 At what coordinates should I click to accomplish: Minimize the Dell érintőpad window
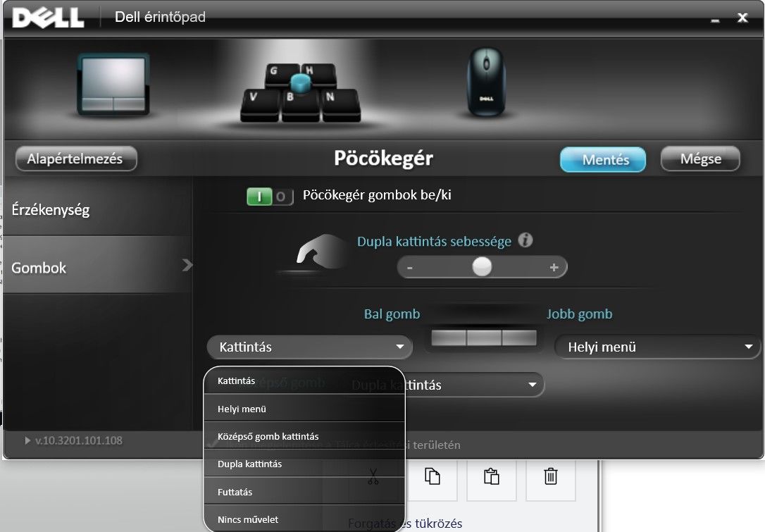coord(715,20)
